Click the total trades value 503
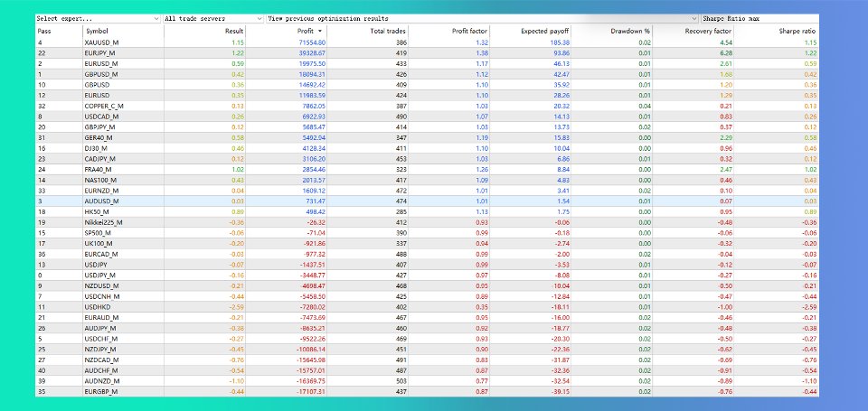 401,381
